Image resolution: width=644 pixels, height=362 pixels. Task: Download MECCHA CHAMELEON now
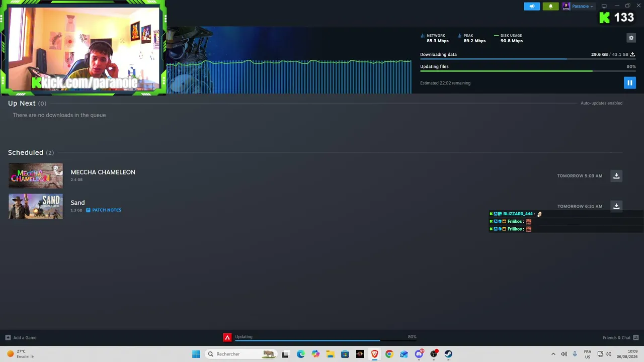point(616,175)
